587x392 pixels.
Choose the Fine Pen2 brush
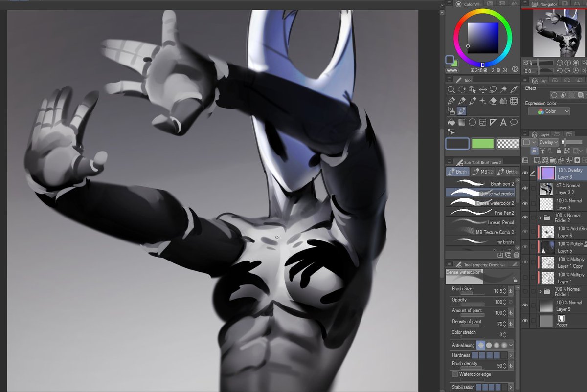tap(480, 213)
